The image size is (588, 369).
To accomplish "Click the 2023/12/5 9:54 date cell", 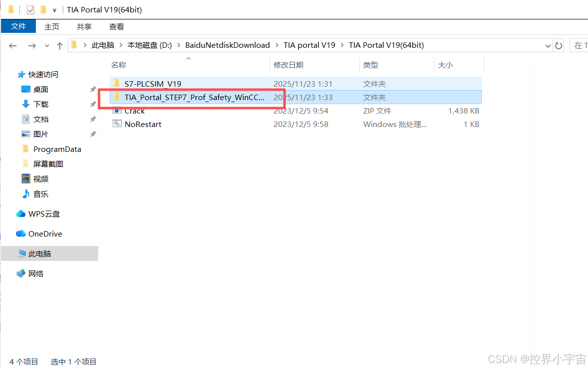I will click(301, 111).
